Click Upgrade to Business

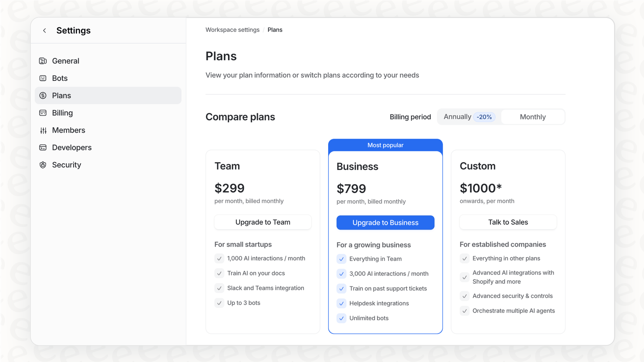385,223
